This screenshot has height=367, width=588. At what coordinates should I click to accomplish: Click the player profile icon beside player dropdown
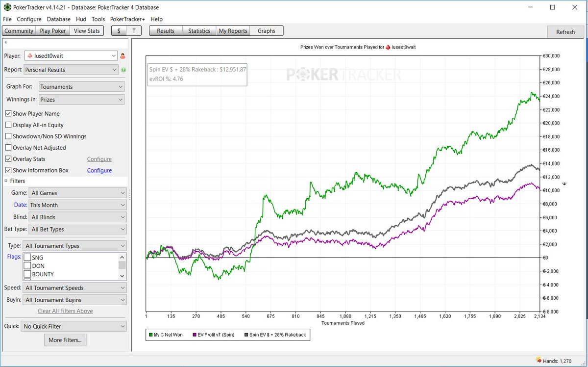(122, 56)
